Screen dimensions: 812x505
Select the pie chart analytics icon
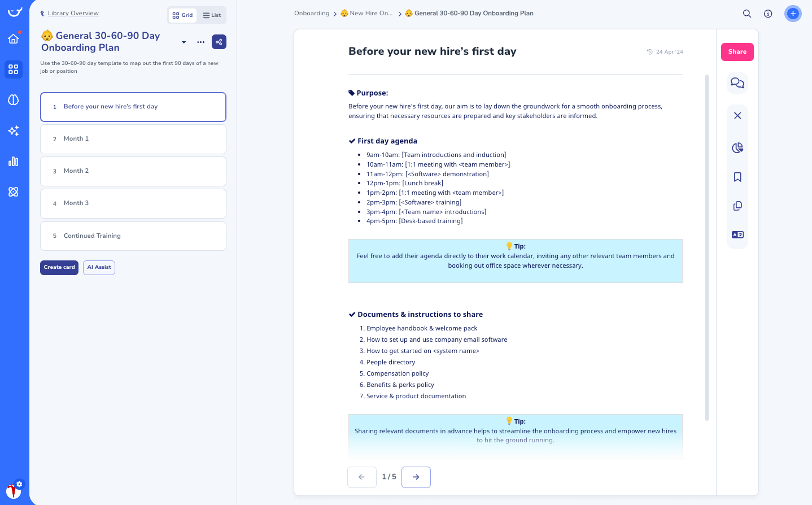[x=737, y=147]
